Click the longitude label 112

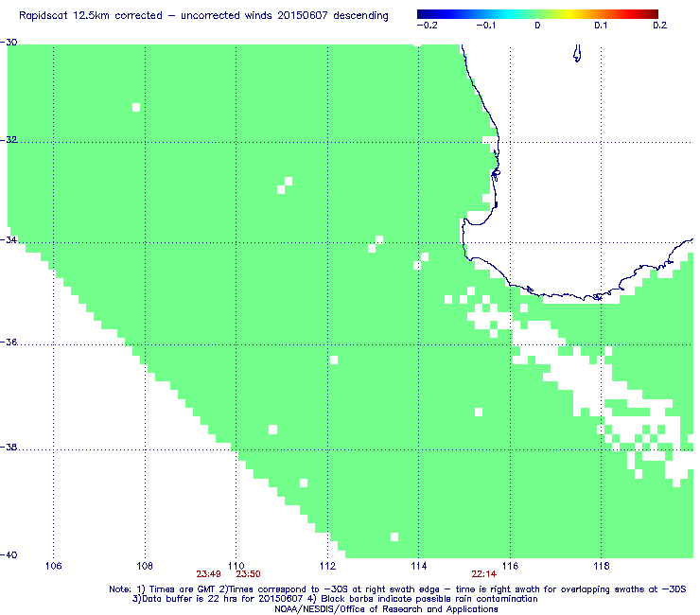pos(327,566)
